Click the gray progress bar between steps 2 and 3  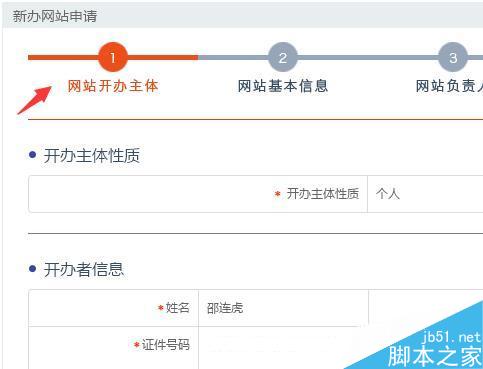coord(368,58)
